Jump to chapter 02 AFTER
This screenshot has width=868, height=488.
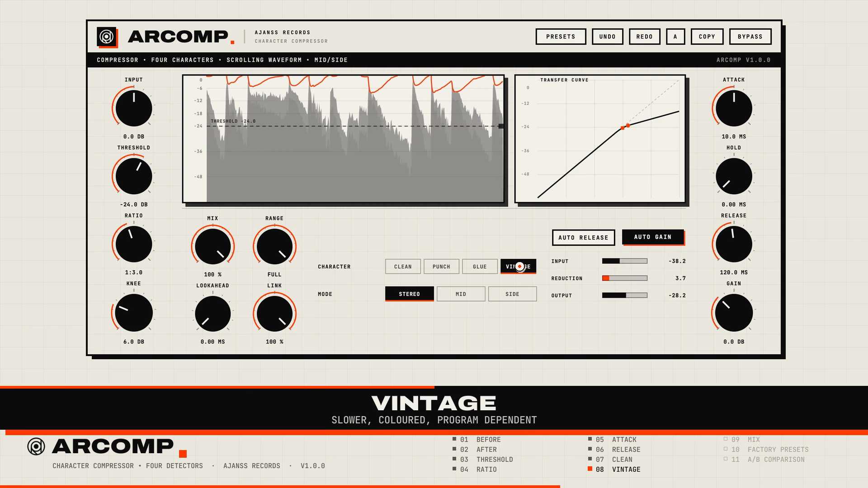[x=475, y=450]
